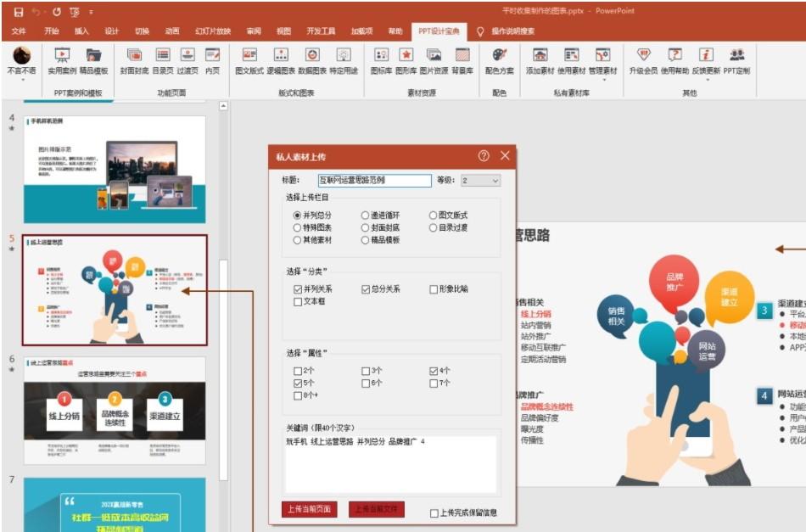806x532 pixels.
Task: Click the Save icon in title bar
Action: coord(19,11)
